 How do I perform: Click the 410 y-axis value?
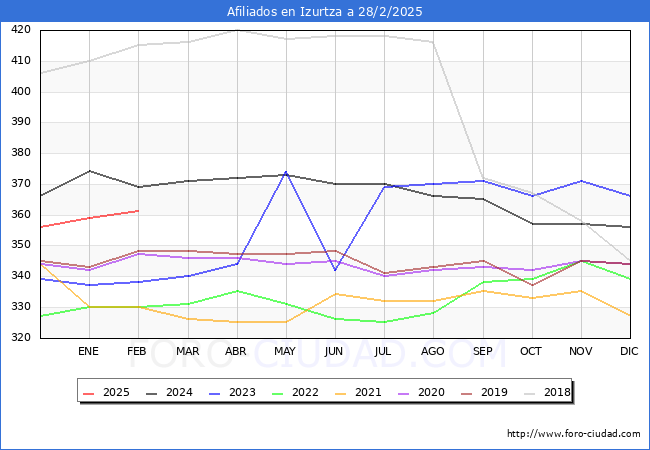pyautogui.click(x=21, y=60)
